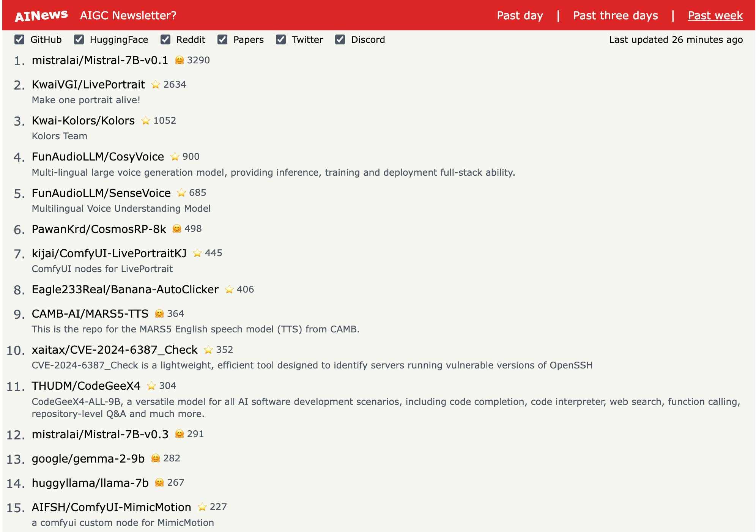
Task: Open PawanKrd/CosmosRP-8k link
Action: point(99,229)
